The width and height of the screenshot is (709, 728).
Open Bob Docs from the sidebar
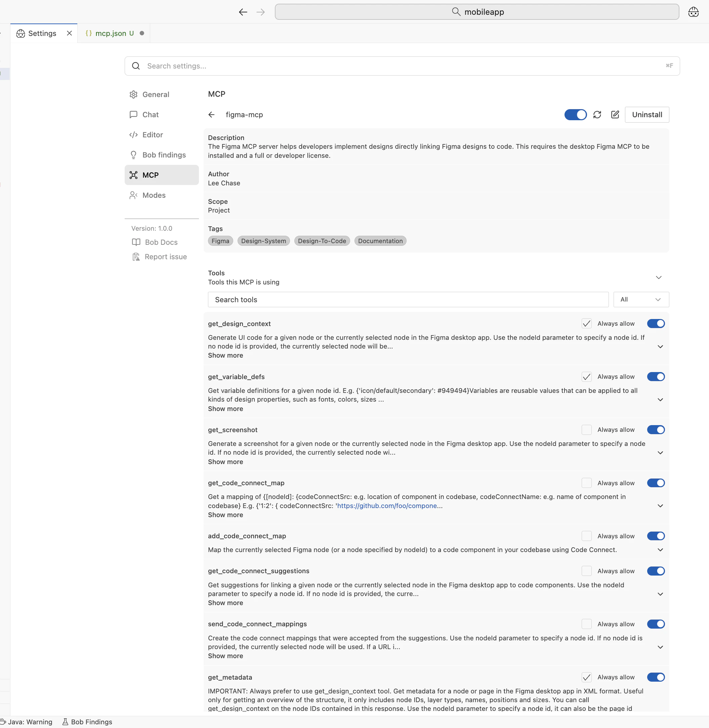pos(161,242)
